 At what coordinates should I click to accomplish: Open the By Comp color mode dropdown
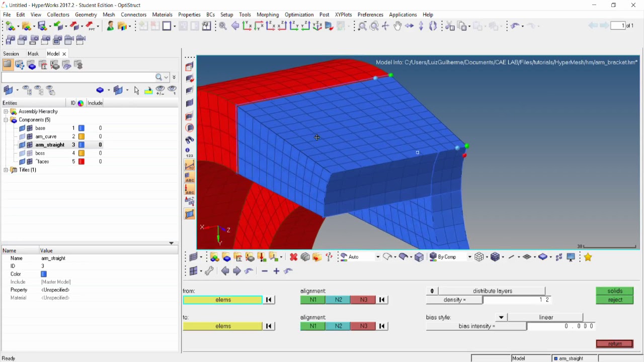click(469, 257)
